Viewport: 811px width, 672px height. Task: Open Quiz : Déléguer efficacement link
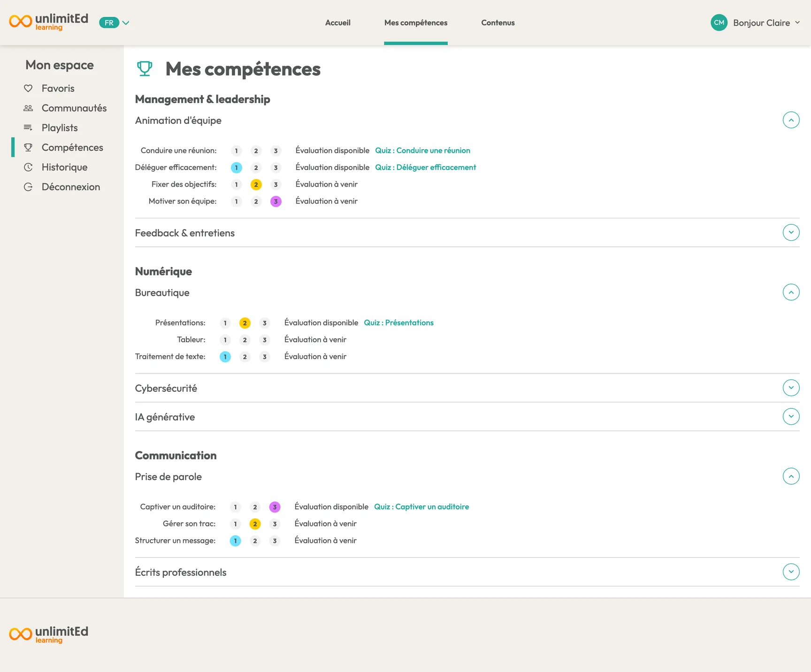pyautogui.click(x=425, y=167)
